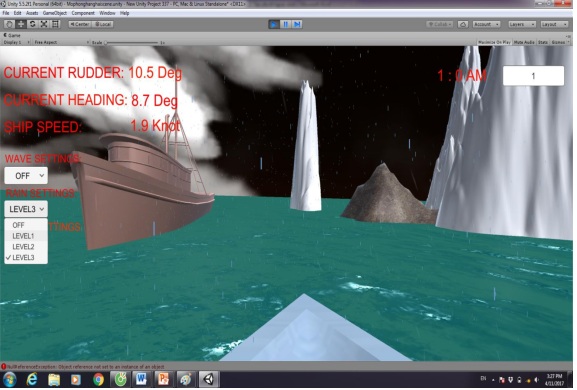Screen dimensions: 577x390
Task: Toggle Mute Audio in Game view
Action: (x=524, y=42)
